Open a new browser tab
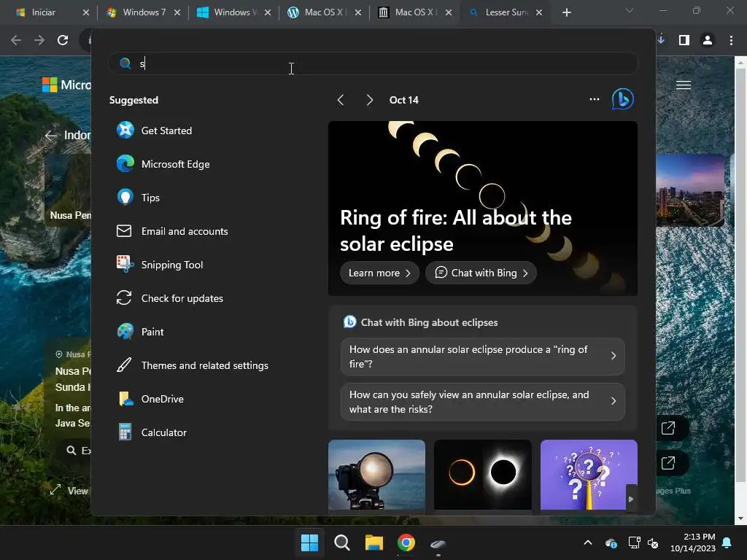The height and width of the screenshot is (560, 747). click(566, 12)
